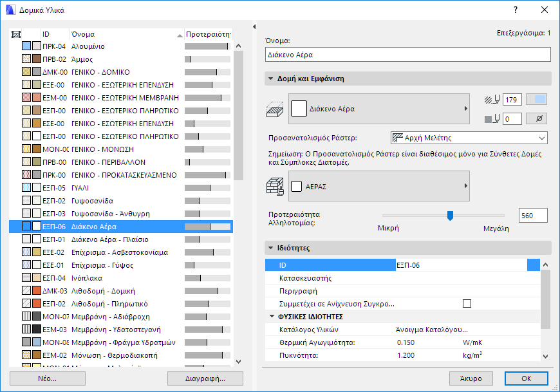Collapse the Δομή και Εμφάνιση section
This screenshot has width=560, height=392.
(271, 79)
